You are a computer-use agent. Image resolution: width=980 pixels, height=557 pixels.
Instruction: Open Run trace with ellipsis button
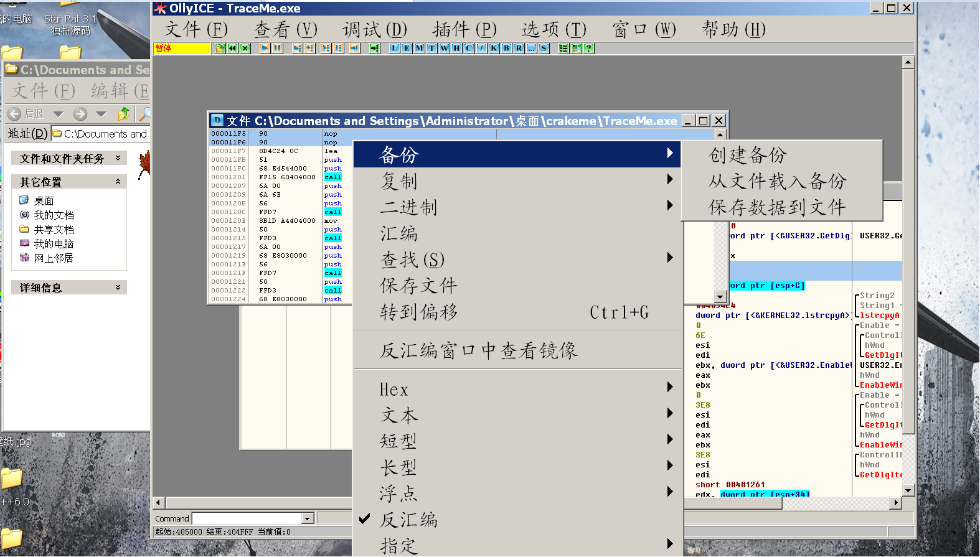point(531,48)
